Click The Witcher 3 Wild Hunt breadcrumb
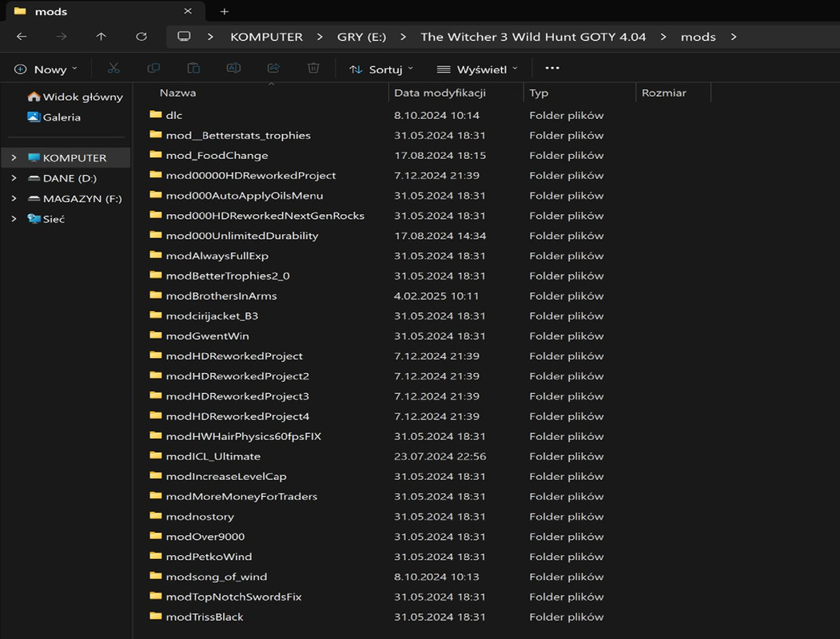Screen dimensions: 840x639 click(533, 37)
